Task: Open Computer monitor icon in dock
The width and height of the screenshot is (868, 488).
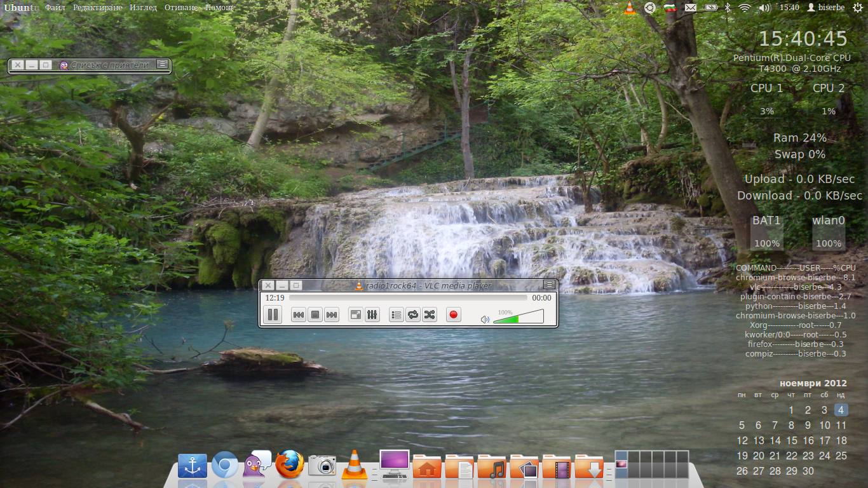Action: [395, 464]
